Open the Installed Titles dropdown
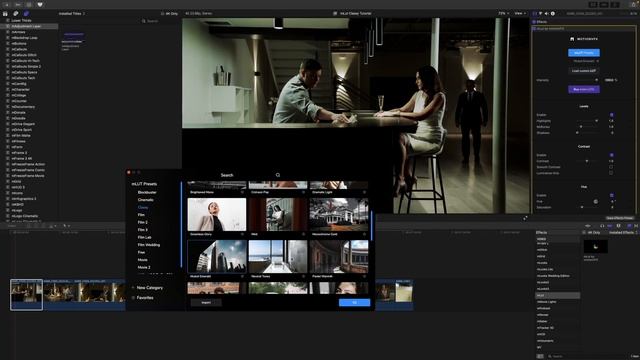Image resolution: width=640 pixels, height=360 pixels. coord(72,13)
